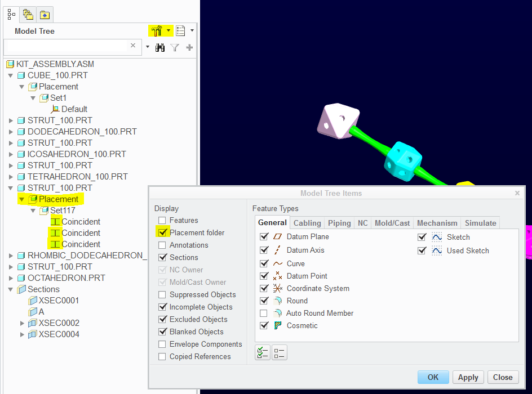Uncheck the Incomplete Objects checkbox

pos(162,307)
